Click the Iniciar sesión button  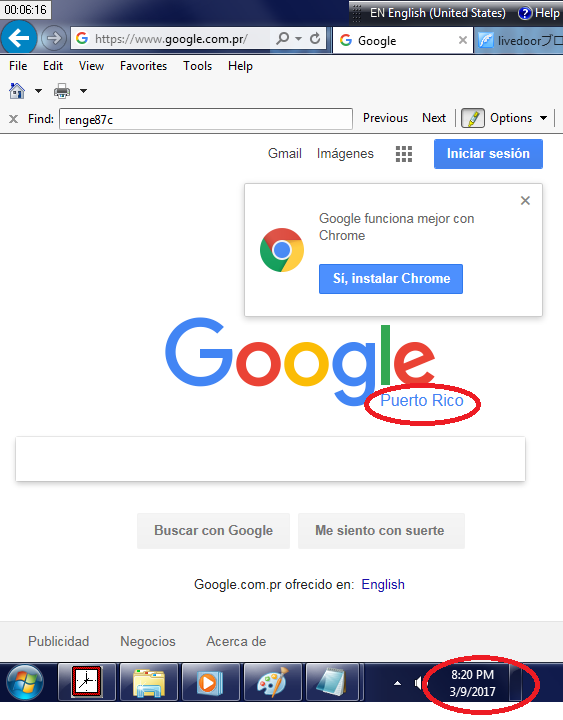pyautogui.click(x=488, y=154)
